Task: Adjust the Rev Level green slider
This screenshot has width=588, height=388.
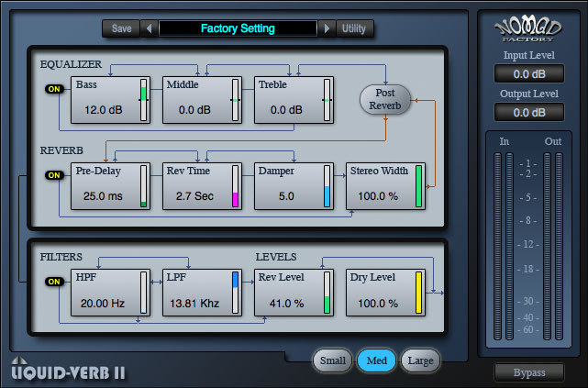Action: (x=327, y=293)
